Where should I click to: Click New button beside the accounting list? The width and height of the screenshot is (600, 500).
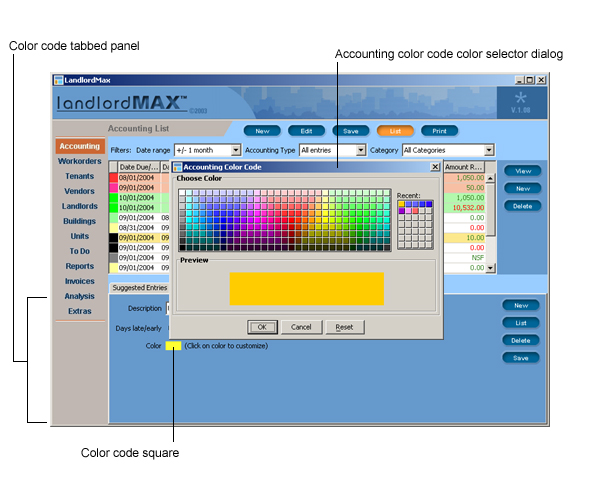click(x=523, y=188)
